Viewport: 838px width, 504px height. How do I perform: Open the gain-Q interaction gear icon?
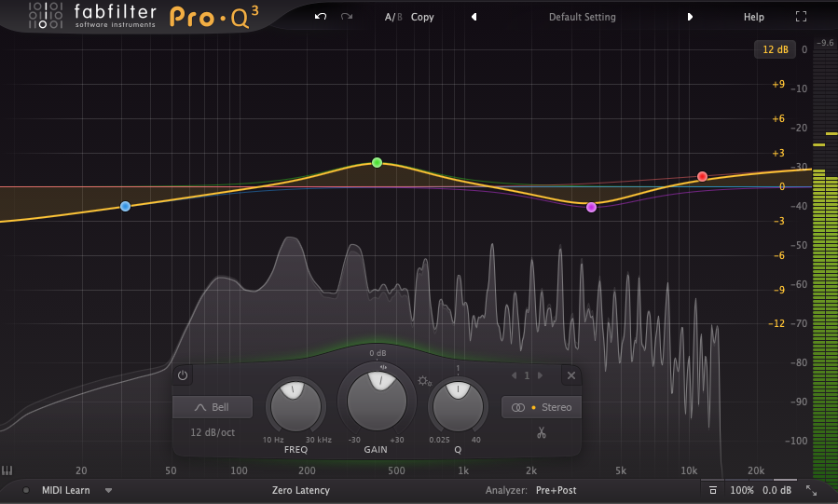click(x=424, y=381)
